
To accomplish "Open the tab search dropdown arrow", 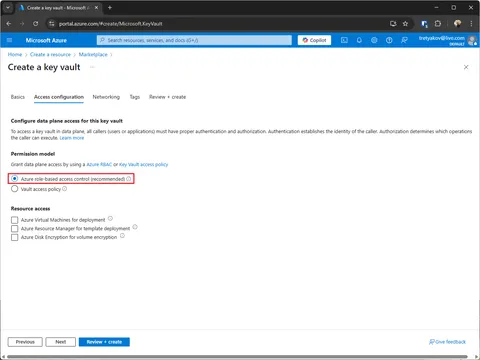I will [x=8, y=7].
